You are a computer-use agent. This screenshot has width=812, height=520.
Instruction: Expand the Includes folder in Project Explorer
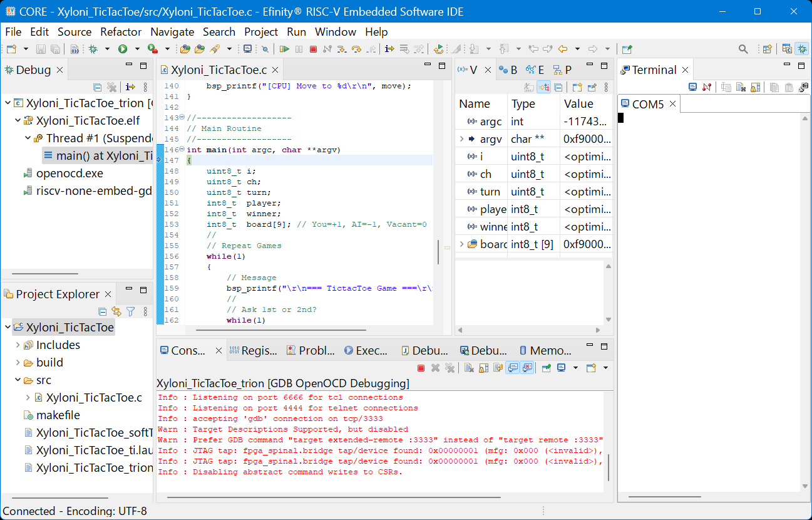click(18, 345)
